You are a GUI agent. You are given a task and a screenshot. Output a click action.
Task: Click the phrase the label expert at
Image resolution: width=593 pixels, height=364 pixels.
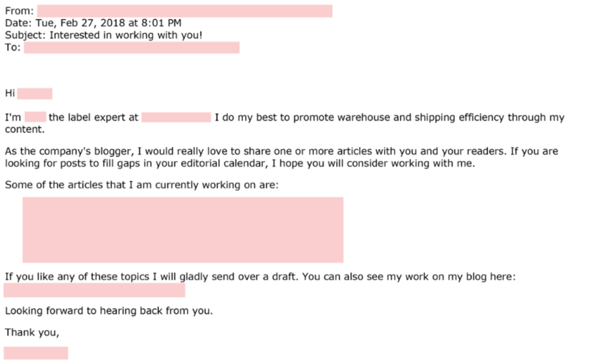point(93,117)
